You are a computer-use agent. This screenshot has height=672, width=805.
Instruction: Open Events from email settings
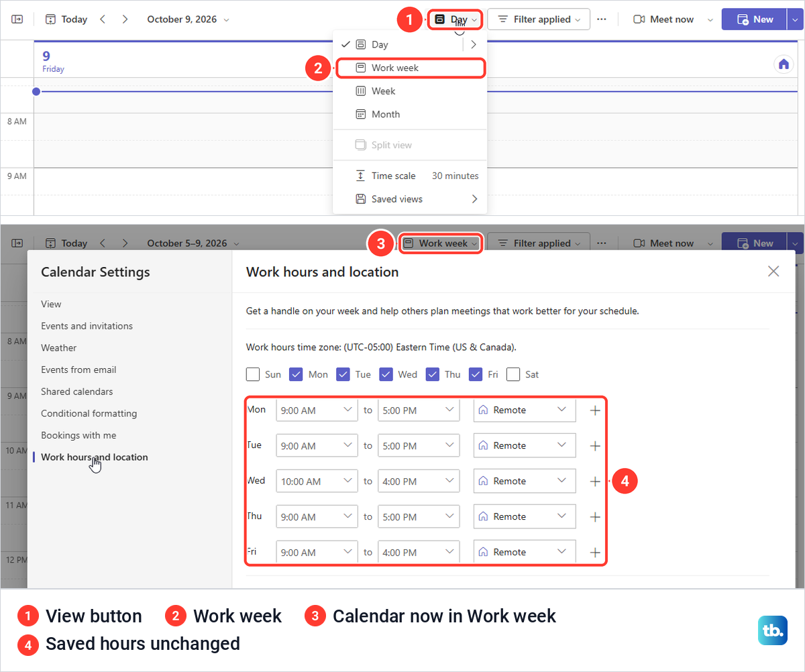coord(78,370)
